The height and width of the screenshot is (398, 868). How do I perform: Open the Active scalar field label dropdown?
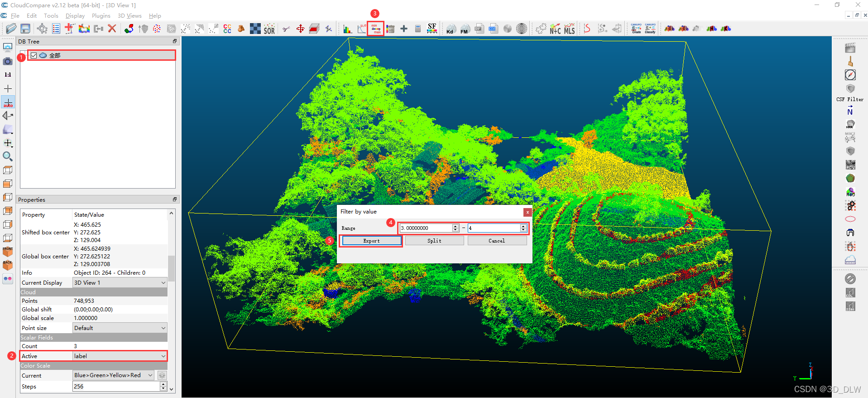tap(120, 356)
